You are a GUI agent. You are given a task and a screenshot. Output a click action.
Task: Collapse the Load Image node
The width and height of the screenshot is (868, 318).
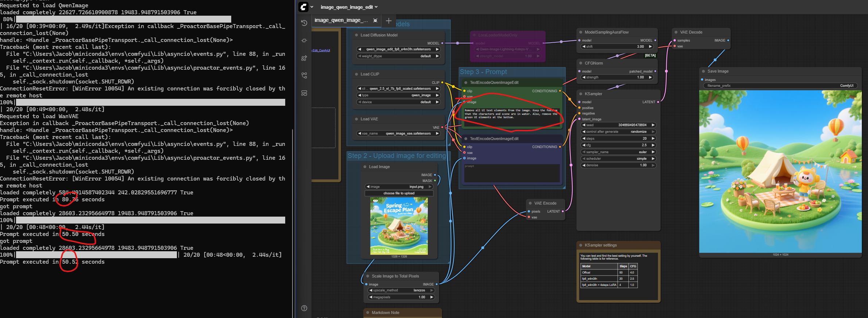tap(365, 167)
